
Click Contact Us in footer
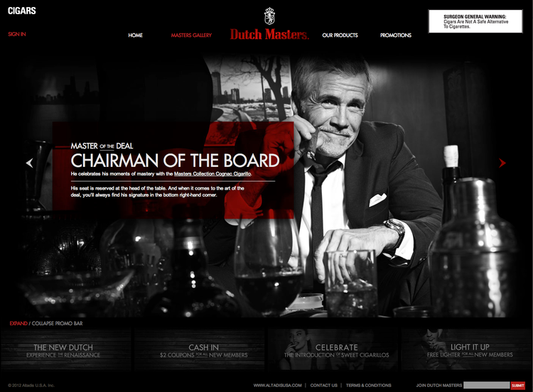tap(323, 385)
